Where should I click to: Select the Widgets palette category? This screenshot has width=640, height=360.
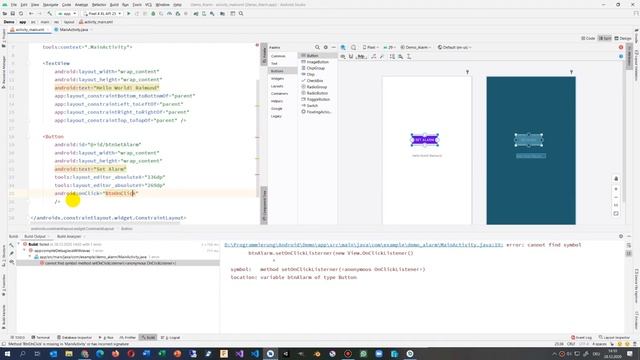[282, 78]
